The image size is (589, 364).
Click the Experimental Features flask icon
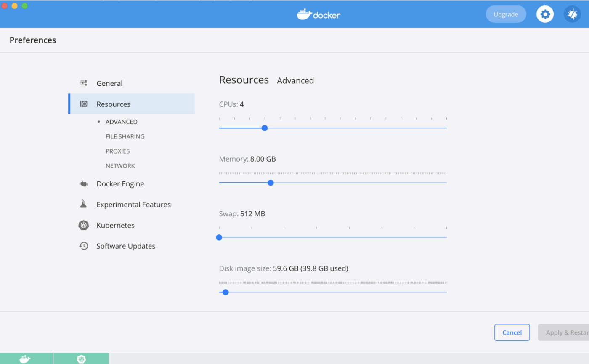coord(83,204)
